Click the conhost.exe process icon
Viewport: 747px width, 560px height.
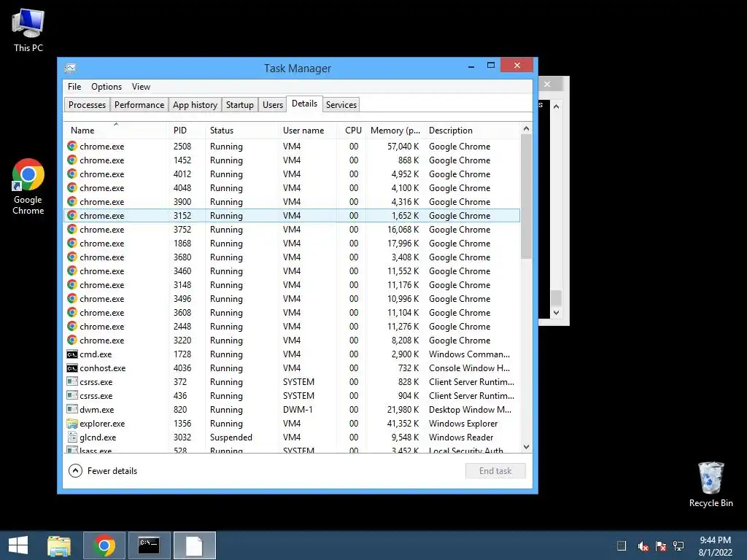tap(72, 368)
